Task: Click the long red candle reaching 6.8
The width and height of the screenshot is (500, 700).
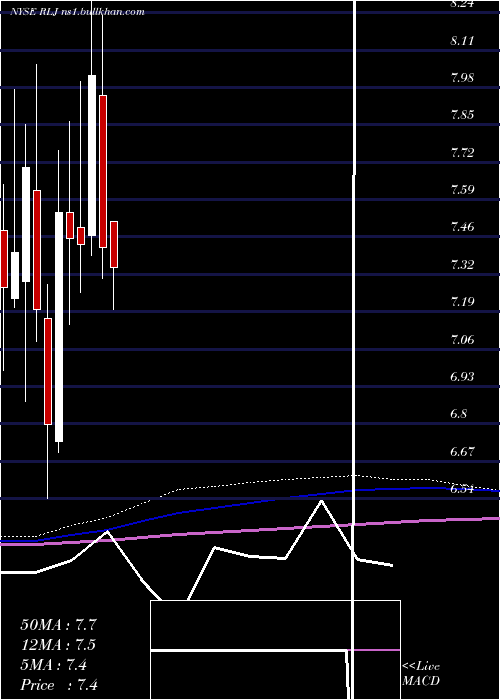Action: pyautogui.click(x=48, y=371)
